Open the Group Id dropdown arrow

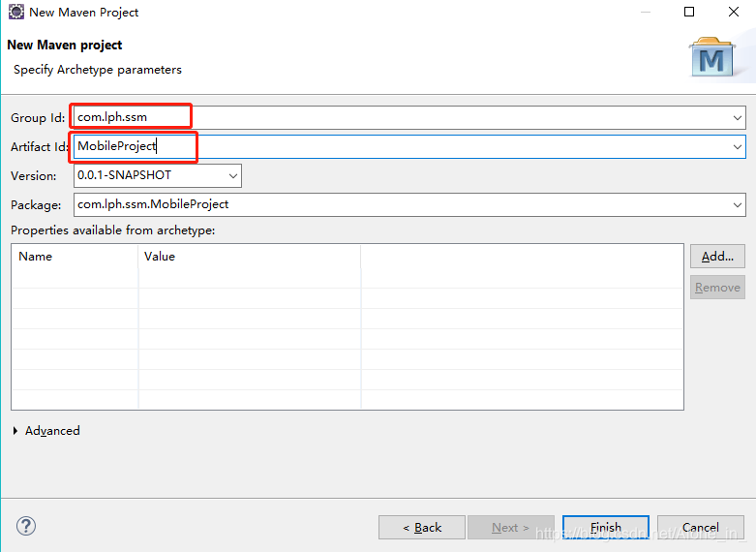point(738,118)
